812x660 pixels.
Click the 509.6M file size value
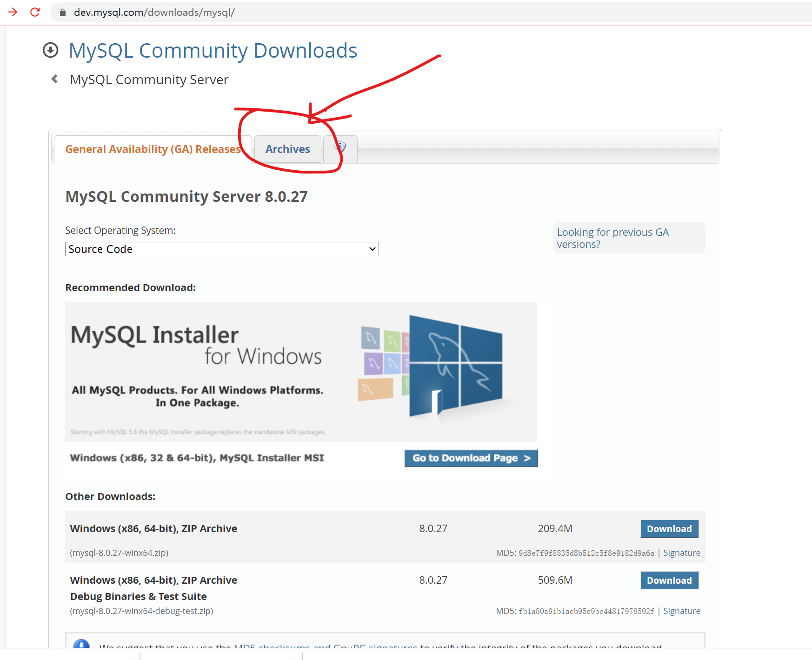[x=555, y=580]
